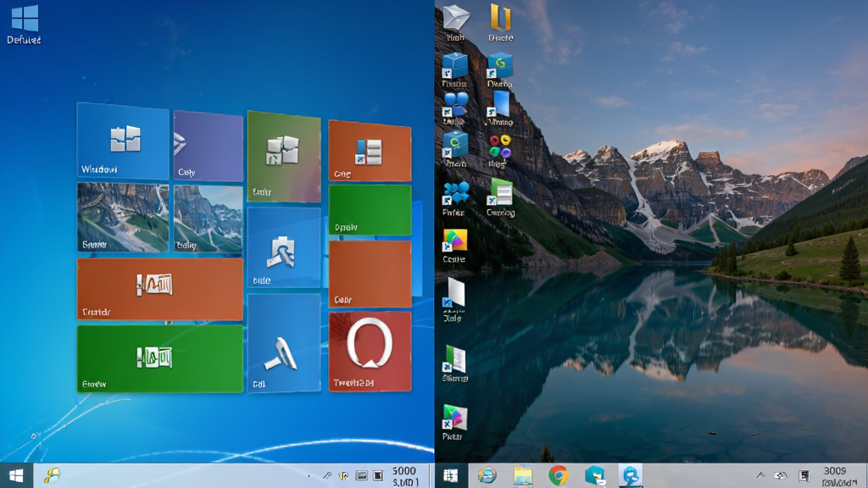The height and width of the screenshot is (488, 868).
Task: Open the wide green Erodw tile
Action: [160, 359]
